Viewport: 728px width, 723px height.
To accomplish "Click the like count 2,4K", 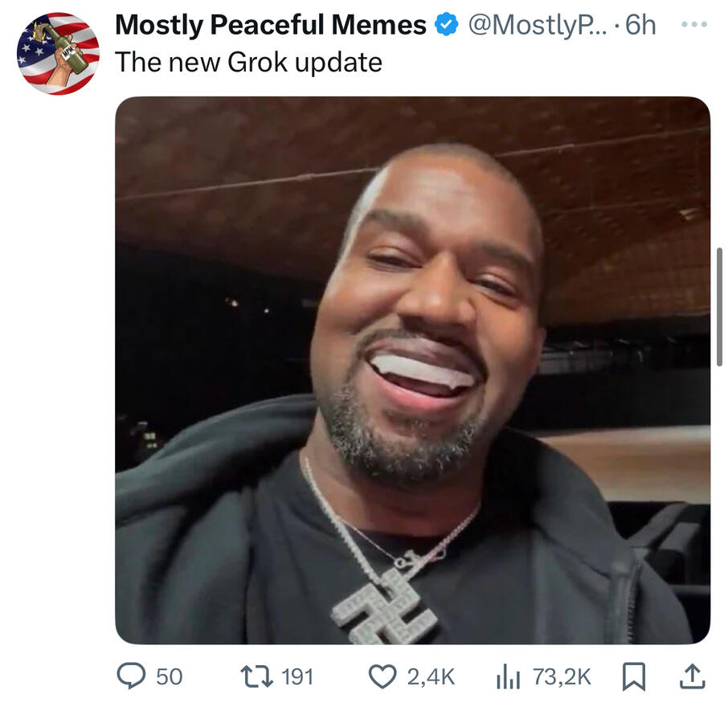I will 431,677.
